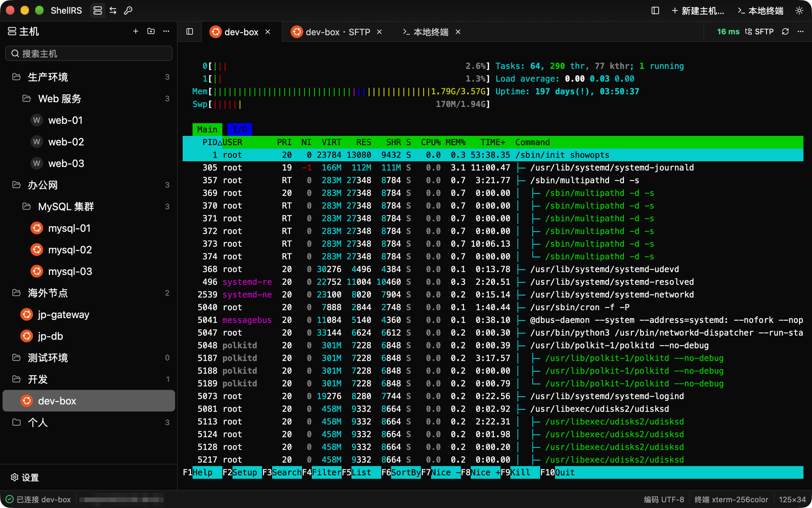The height and width of the screenshot is (508, 812).
Task: Open the port forwarding arrows icon
Action: pos(113,11)
